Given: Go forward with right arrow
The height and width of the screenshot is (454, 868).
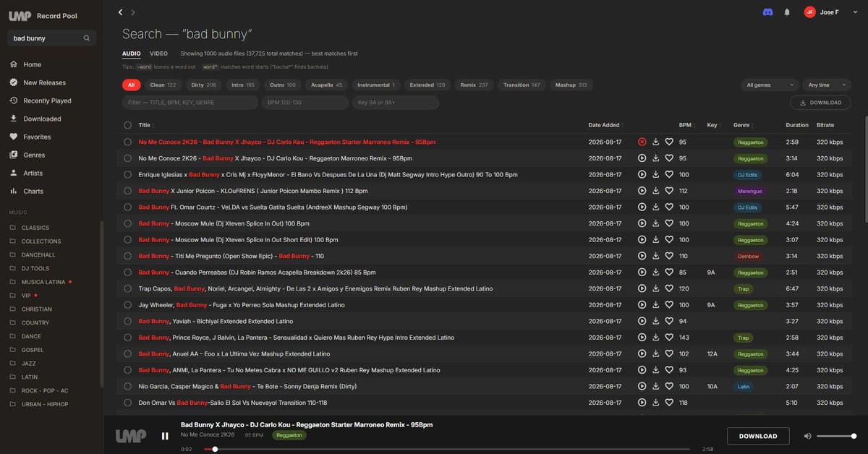Looking at the screenshot, I should (133, 12).
